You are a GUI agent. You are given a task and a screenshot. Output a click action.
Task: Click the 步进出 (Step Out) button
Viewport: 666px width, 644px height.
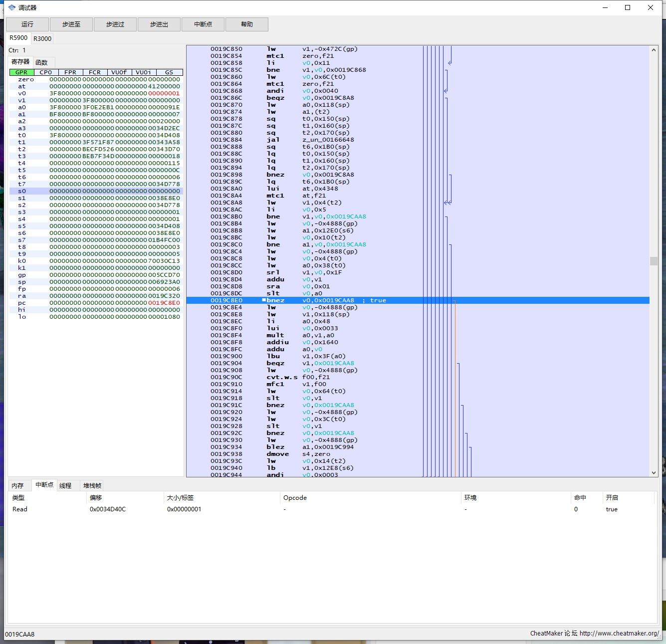click(x=159, y=24)
